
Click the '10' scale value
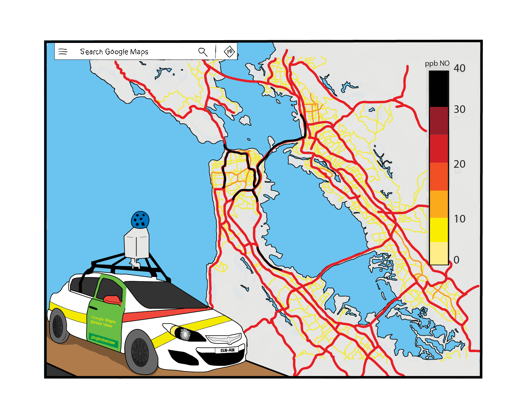[x=460, y=219]
